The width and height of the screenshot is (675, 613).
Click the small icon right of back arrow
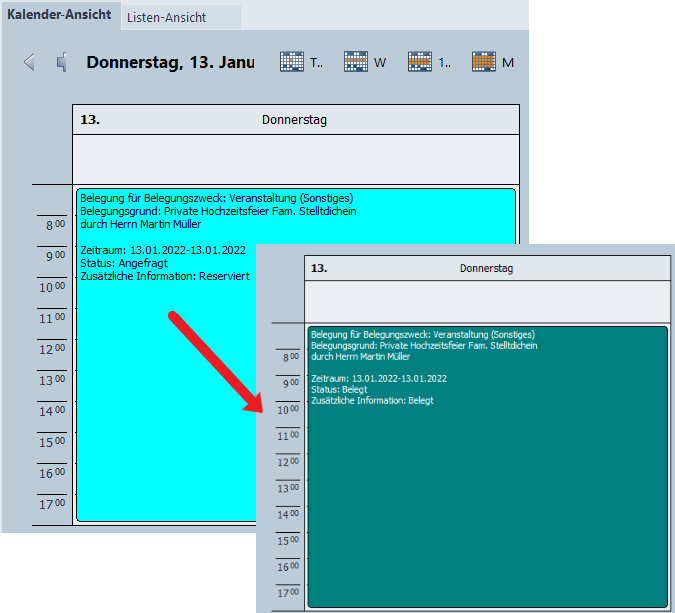(x=62, y=63)
